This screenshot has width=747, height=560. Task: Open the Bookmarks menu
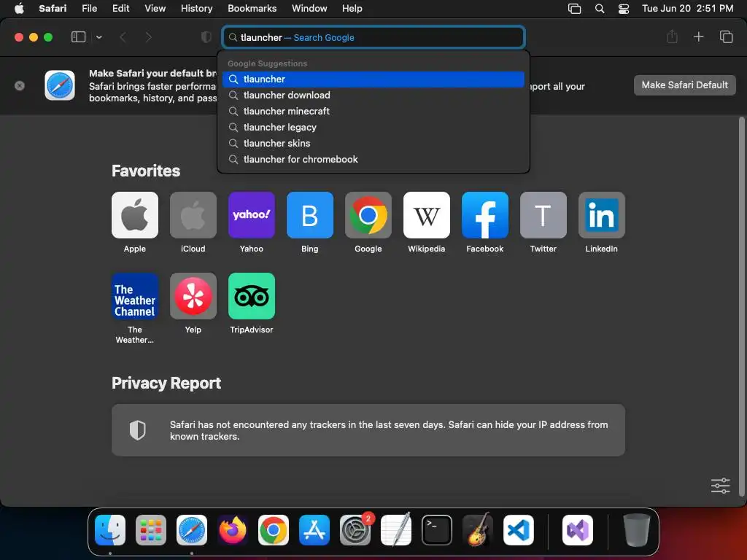[252, 8]
